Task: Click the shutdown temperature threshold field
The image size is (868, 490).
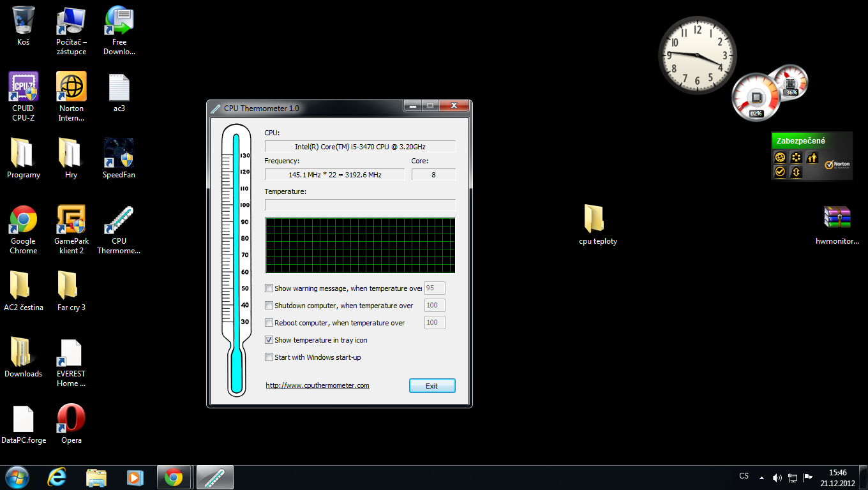Action: point(435,306)
